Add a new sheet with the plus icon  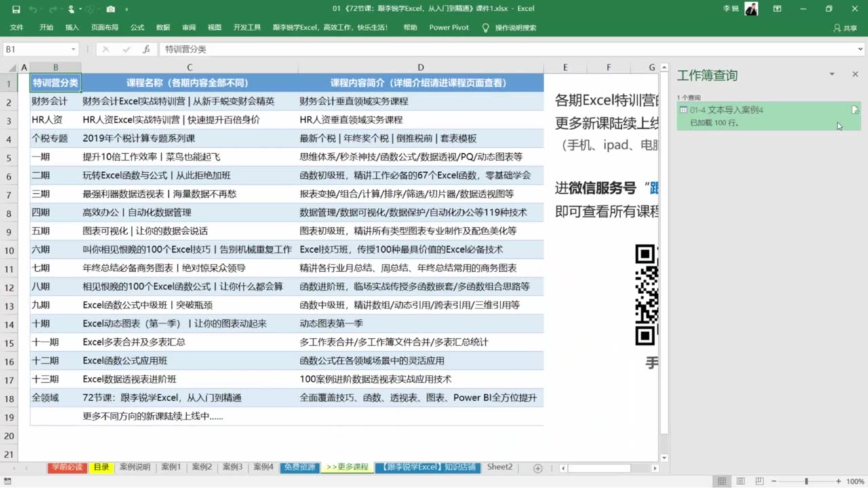coord(538,468)
